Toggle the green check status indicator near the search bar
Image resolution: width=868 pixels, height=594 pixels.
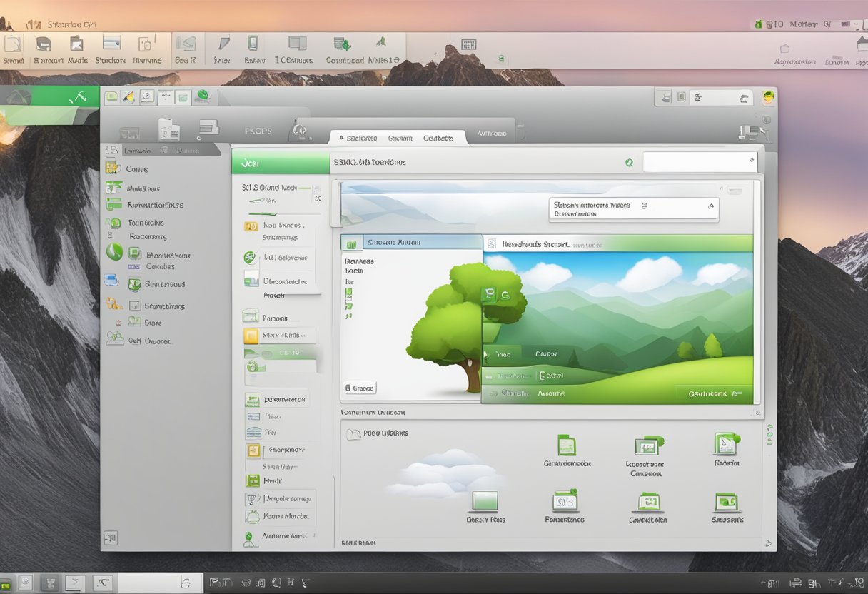click(x=628, y=162)
